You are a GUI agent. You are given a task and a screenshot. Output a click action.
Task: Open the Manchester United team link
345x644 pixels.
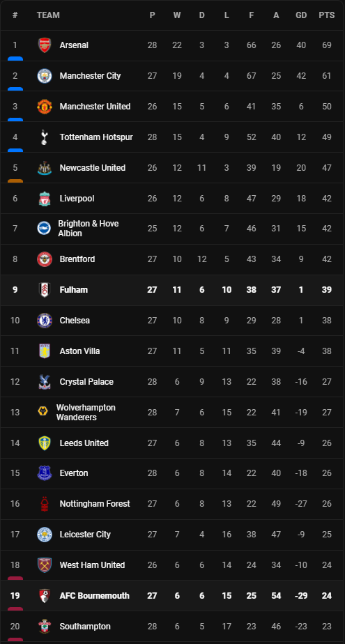coord(95,107)
